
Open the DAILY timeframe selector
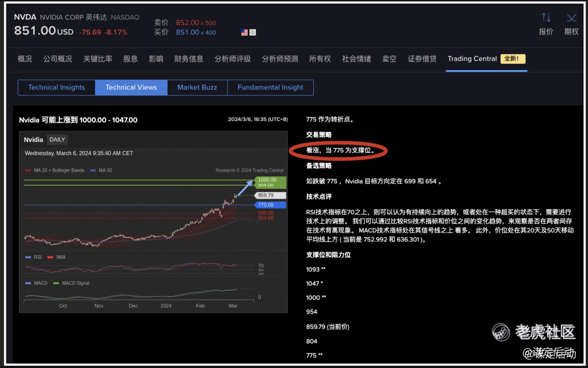(x=57, y=139)
